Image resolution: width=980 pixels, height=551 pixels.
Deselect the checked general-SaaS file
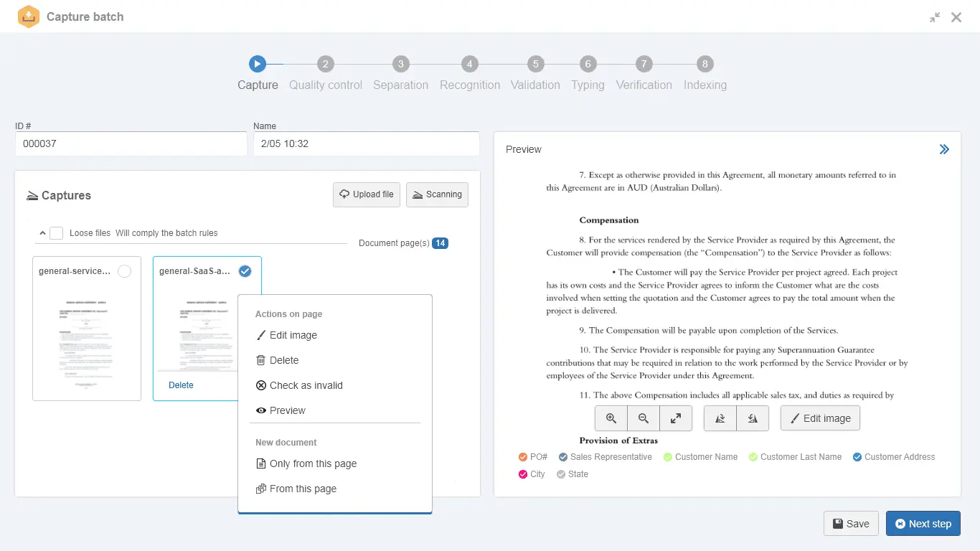pyautogui.click(x=245, y=271)
